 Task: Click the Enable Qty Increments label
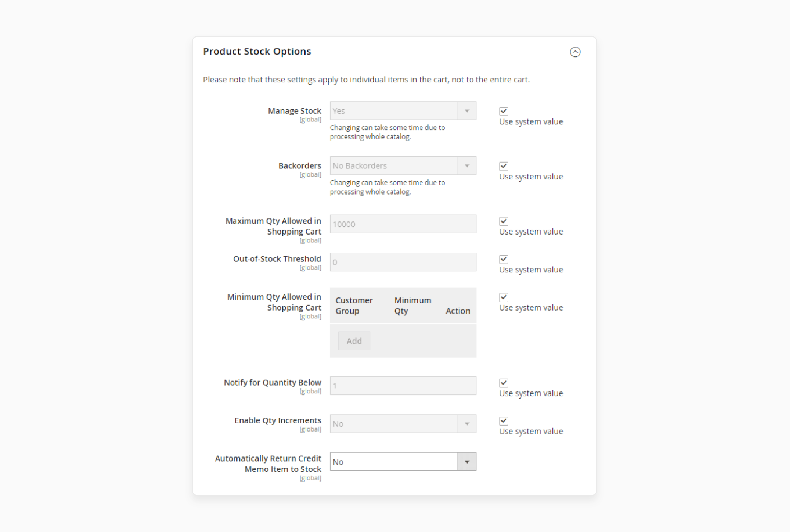[x=278, y=420]
